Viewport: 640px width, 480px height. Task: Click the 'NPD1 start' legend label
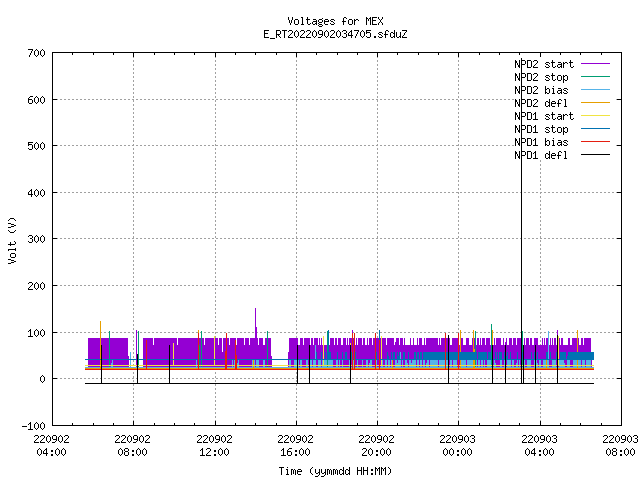tap(544, 116)
